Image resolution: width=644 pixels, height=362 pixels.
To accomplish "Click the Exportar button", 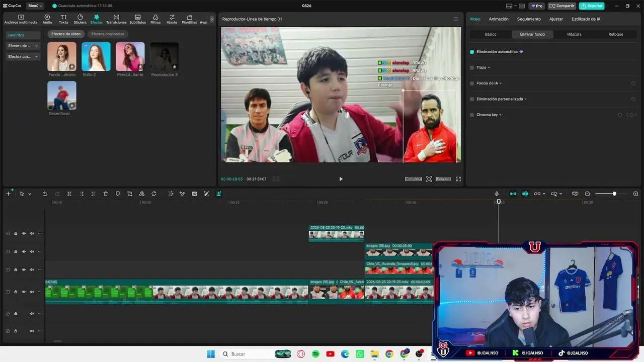I will click(592, 6).
